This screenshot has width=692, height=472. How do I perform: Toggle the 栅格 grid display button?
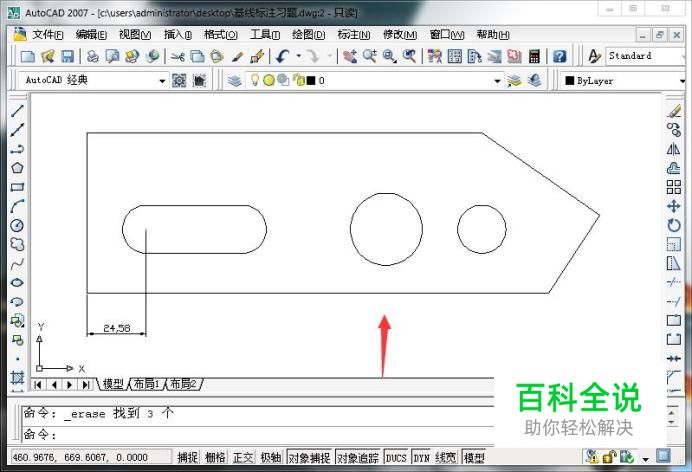pos(215,457)
